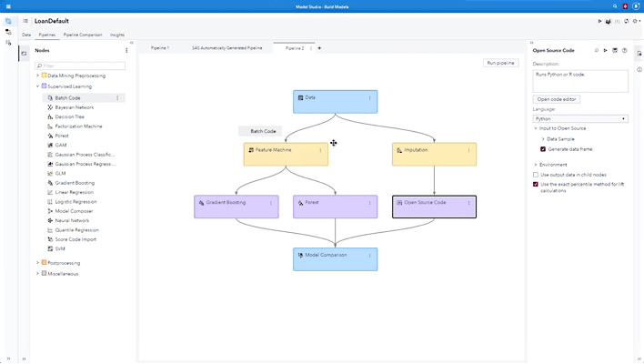Screen dimensions: 644x364
Task: Open the user profile icon in header
Action: point(636,6)
